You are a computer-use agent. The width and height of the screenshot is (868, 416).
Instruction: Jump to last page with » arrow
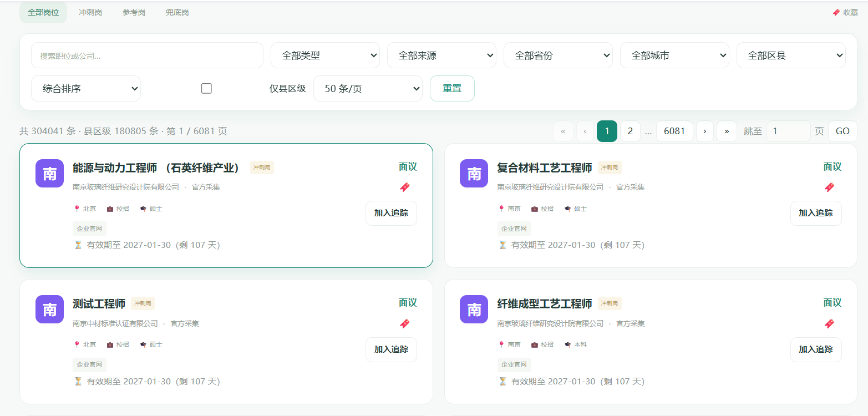[727, 131]
